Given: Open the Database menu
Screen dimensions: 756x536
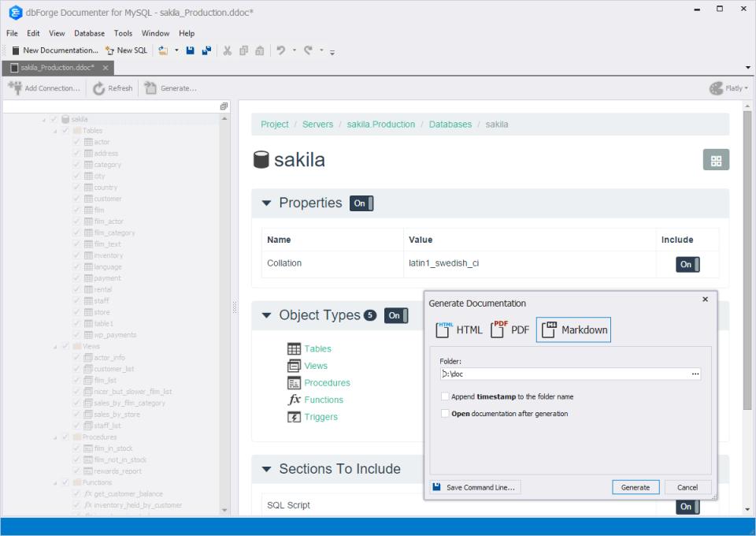Looking at the screenshot, I should [x=89, y=33].
